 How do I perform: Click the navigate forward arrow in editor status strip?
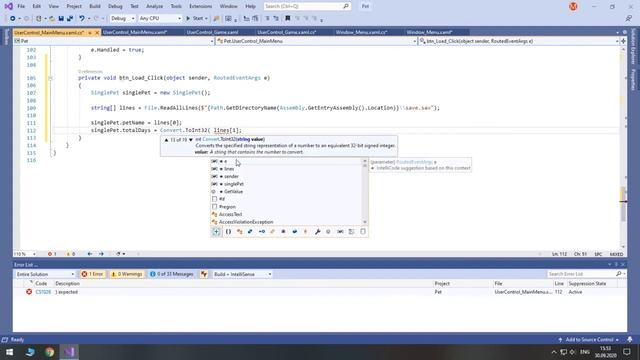[101, 254]
